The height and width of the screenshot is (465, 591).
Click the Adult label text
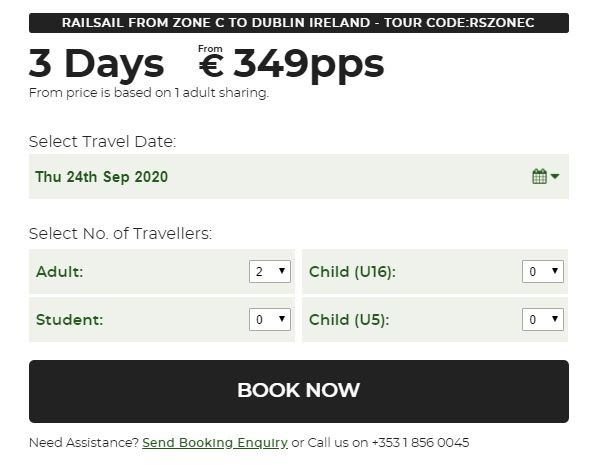[60, 271]
